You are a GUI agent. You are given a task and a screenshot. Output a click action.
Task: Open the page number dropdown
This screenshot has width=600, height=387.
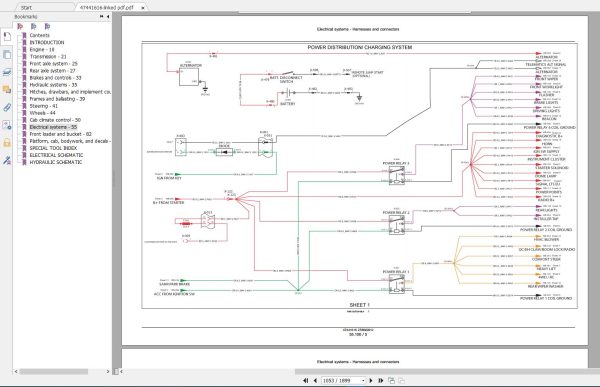[363, 380]
